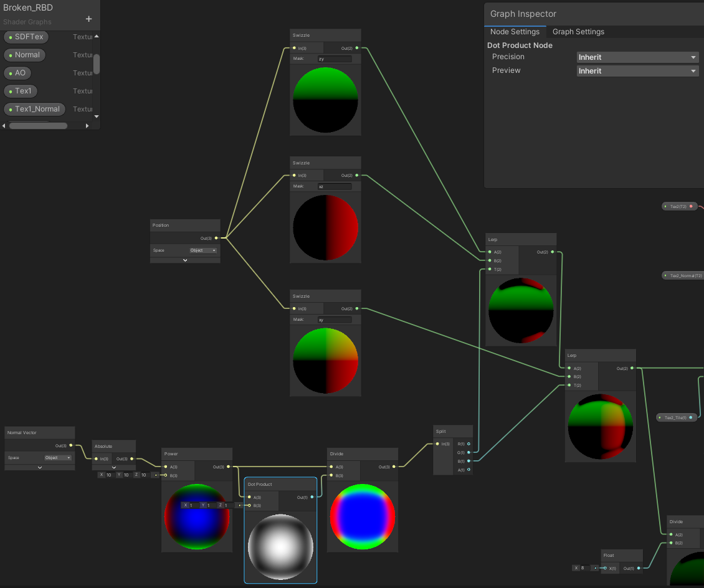Click Normal Vector node's Out(3) port

(71, 445)
